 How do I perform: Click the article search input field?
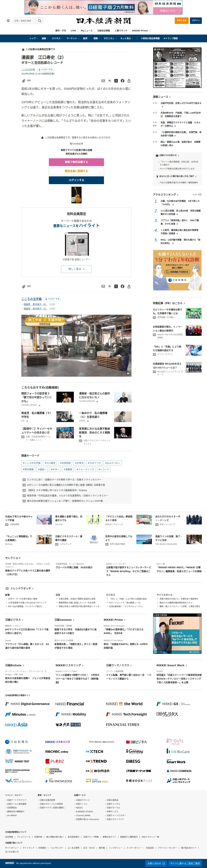click(25, 21)
